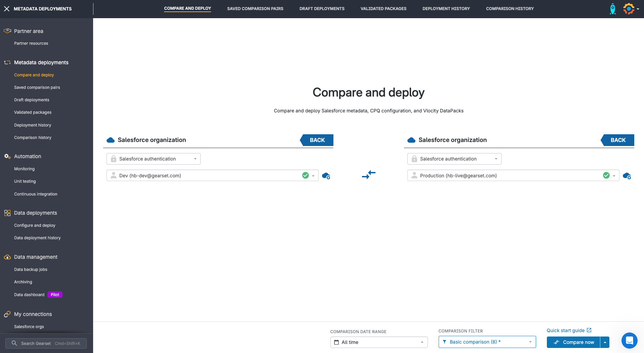Image resolution: width=644 pixels, height=353 pixels.
Task: Collapse the sidebar with the X icon
Action: [x=6, y=9]
